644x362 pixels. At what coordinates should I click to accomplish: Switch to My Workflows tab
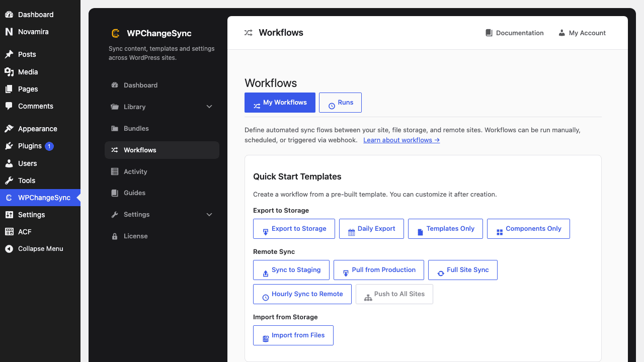[x=280, y=103]
